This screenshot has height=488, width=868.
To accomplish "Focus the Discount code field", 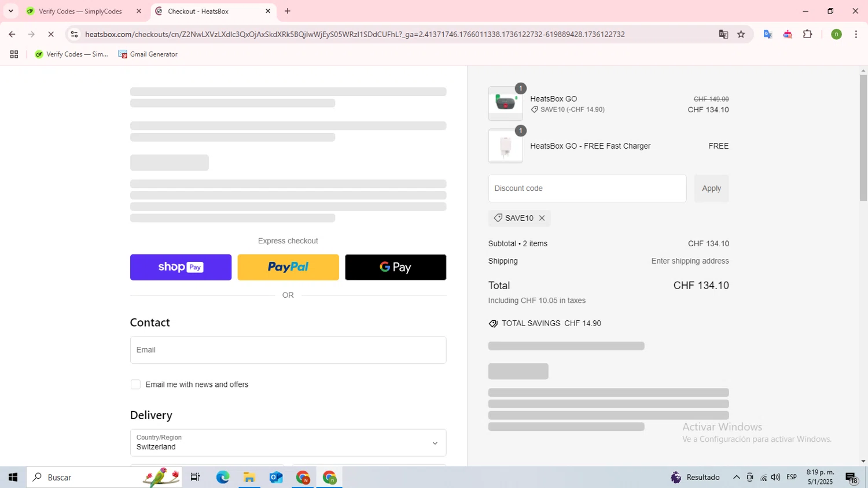I will click(x=587, y=188).
